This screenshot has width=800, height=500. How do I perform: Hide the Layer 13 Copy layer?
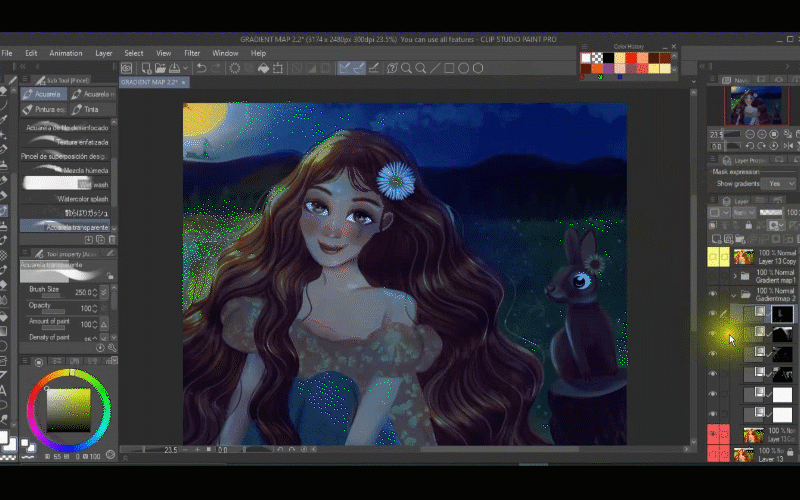[x=713, y=257]
